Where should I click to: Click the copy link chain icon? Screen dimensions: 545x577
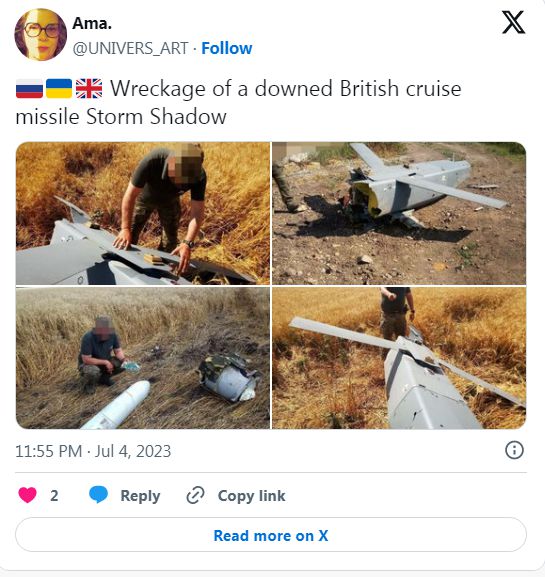195,495
